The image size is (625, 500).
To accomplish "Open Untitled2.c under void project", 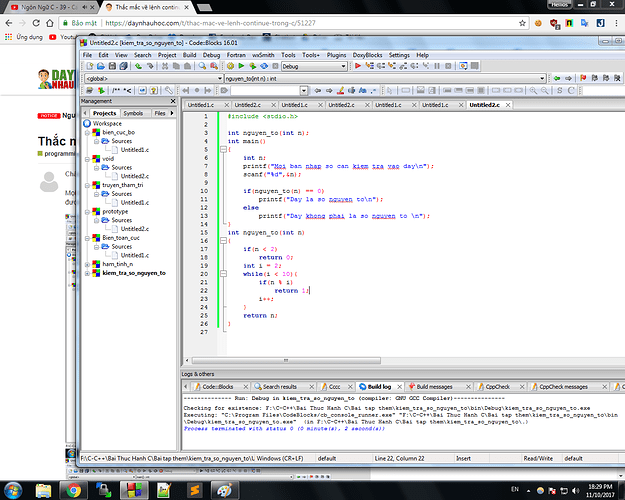I will click(x=134, y=175).
